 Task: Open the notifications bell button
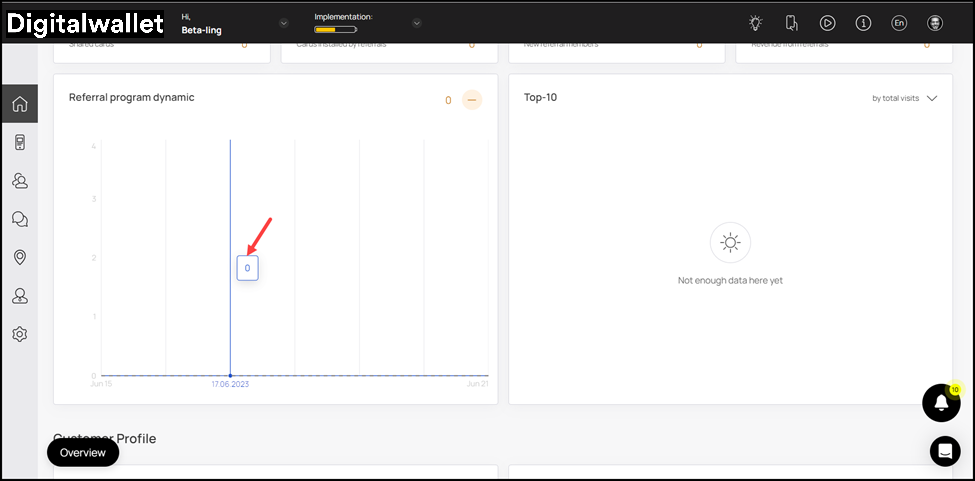pyautogui.click(x=940, y=402)
